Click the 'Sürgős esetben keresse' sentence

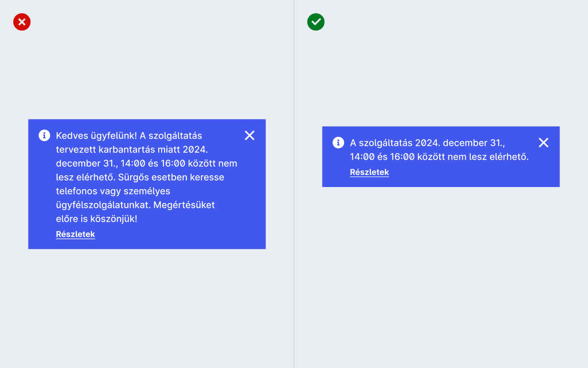(x=171, y=177)
